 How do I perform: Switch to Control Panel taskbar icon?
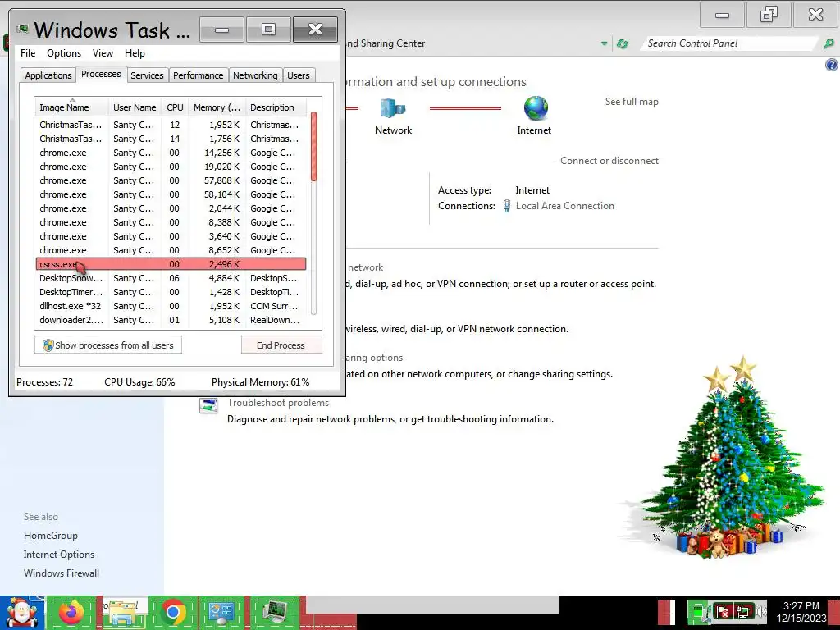point(221,612)
